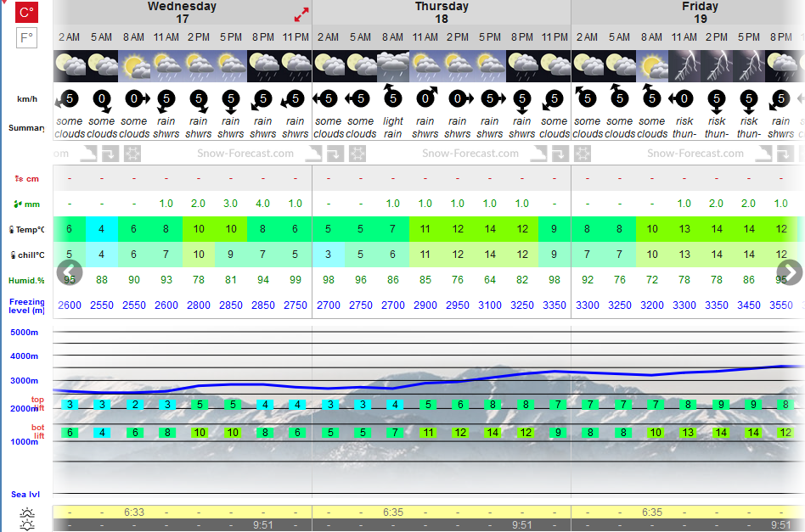Click the Snow-Forecast.com watermark under Thursday
Viewport: 805px width, 532px height.
tap(470, 154)
